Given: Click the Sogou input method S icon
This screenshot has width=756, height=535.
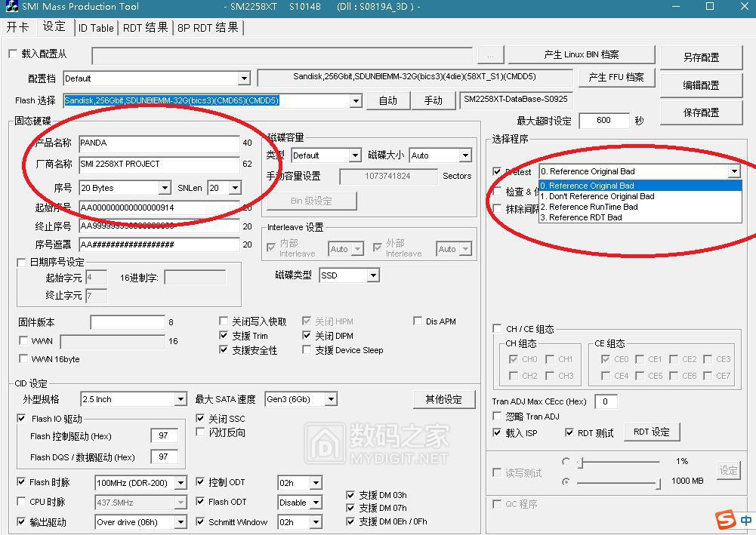Looking at the screenshot, I should (x=725, y=520).
